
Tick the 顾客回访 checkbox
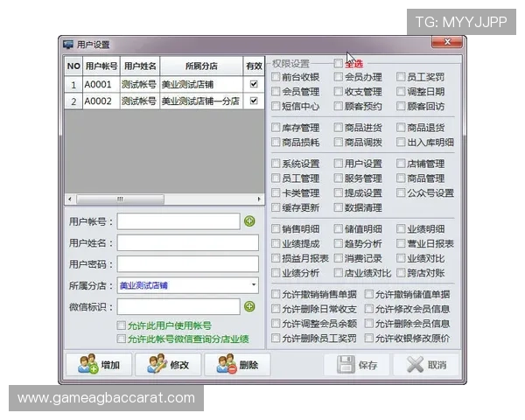tap(401, 106)
